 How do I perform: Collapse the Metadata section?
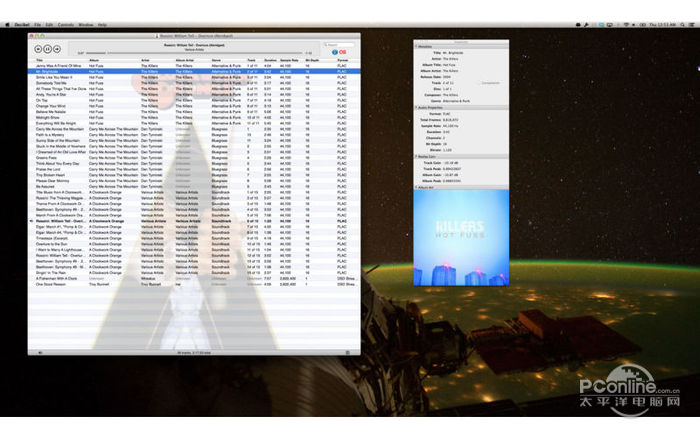pyautogui.click(x=416, y=46)
